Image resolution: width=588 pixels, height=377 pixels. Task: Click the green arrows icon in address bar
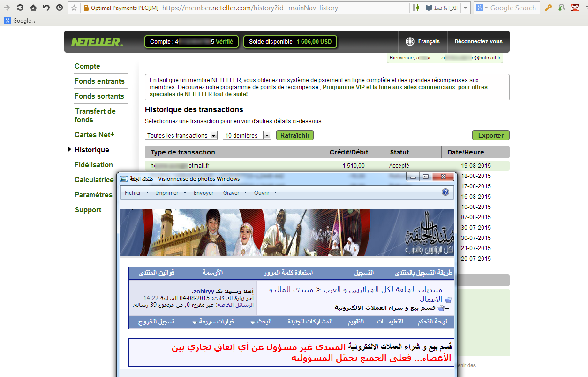pyautogui.click(x=415, y=8)
